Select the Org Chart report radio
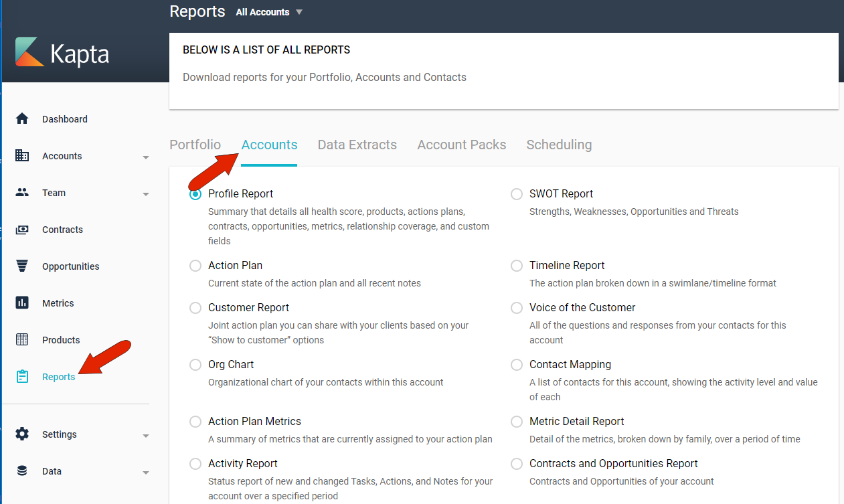 pyautogui.click(x=195, y=364)
